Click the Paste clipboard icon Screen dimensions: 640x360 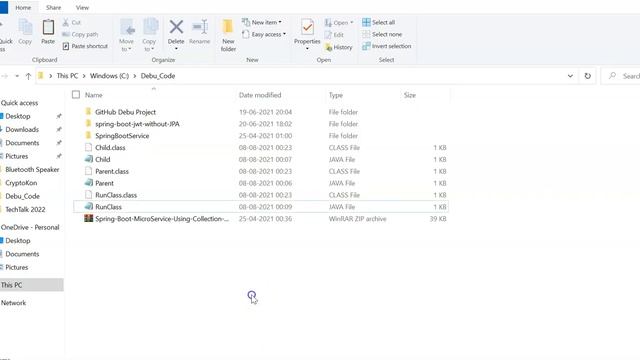[48, 27]
